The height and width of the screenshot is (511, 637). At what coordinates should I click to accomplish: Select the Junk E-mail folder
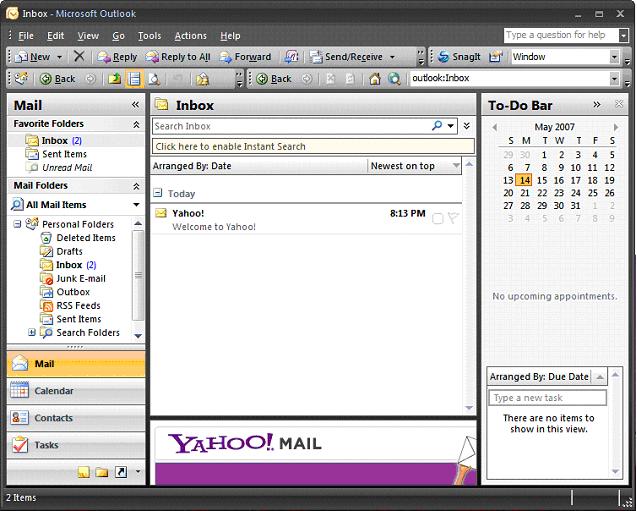click(x=73, y=279)
